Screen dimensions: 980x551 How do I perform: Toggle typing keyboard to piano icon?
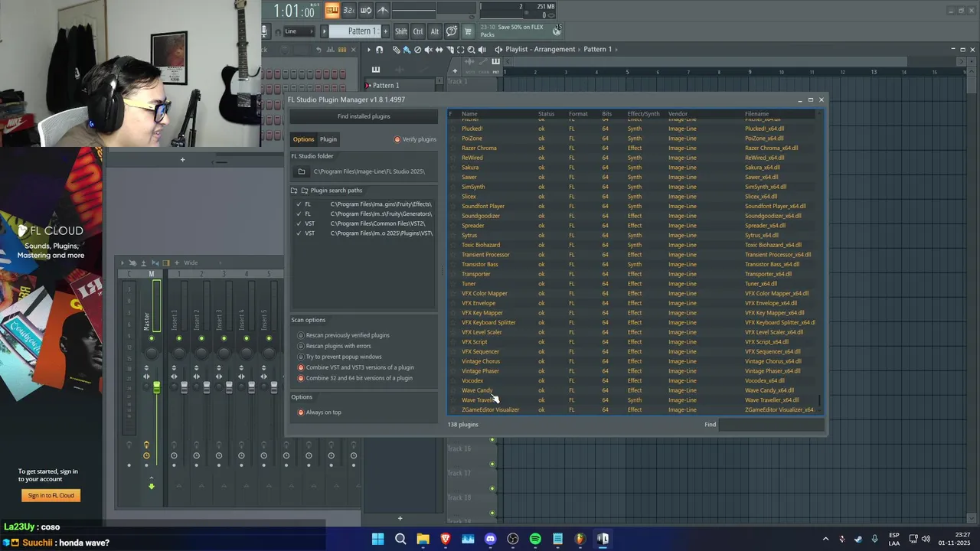tap(332, 11)
